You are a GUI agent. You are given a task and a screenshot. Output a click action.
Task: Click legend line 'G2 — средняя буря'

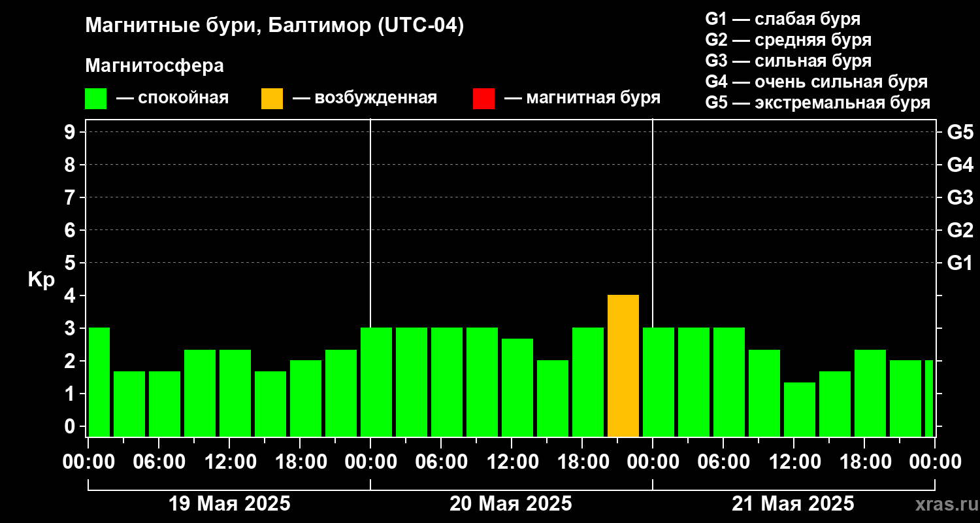pos(789,40)
